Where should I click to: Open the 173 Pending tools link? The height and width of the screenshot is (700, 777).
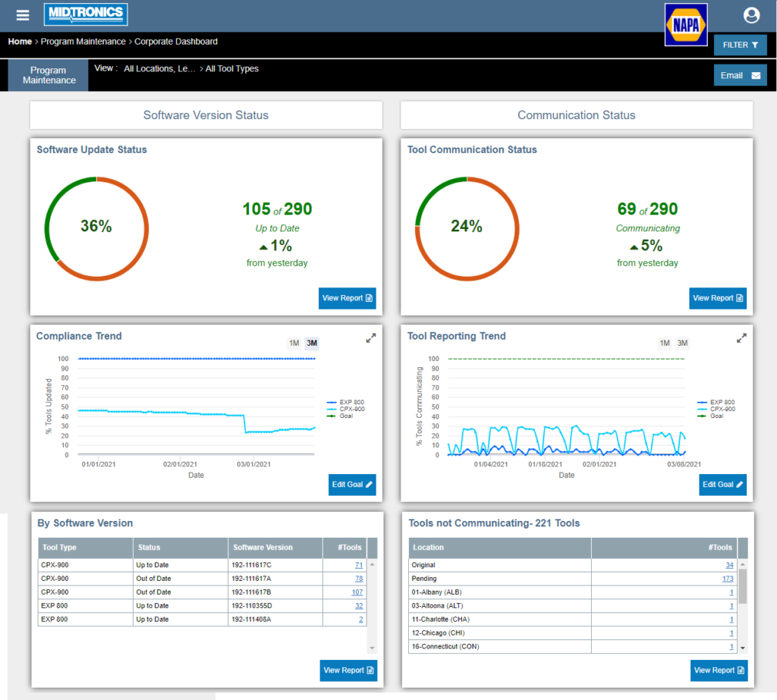(x=727, y=579)
